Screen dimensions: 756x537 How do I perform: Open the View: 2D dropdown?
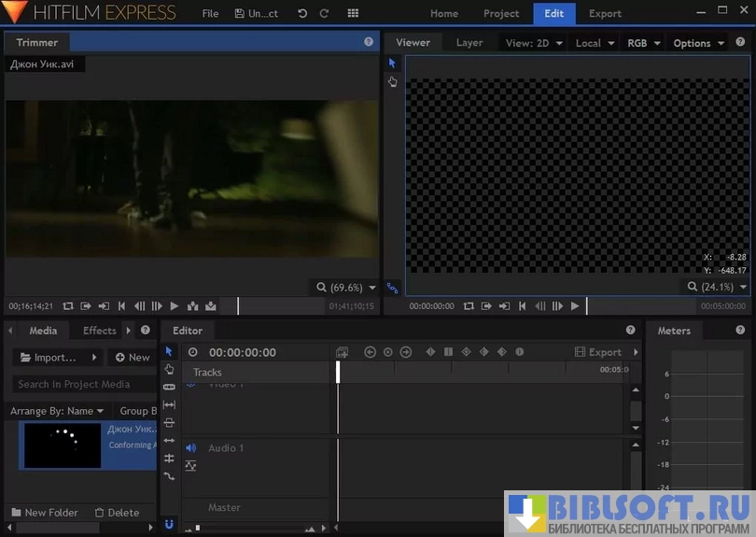532,43
